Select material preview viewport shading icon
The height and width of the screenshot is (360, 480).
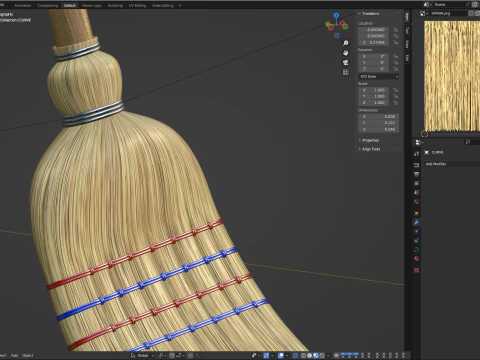click(x=315, y=355)
